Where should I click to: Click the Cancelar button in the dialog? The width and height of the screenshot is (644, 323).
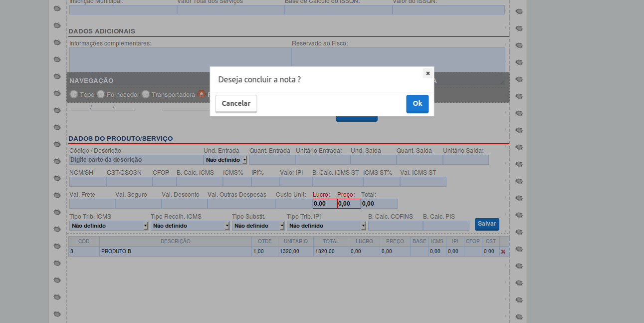click(x=236, y=103)
